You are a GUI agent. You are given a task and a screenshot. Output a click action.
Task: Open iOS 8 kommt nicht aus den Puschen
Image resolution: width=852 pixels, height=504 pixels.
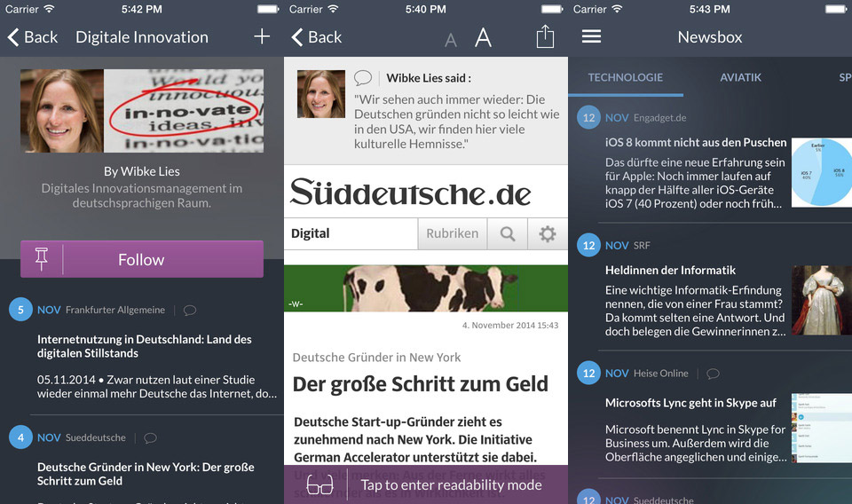696,142
